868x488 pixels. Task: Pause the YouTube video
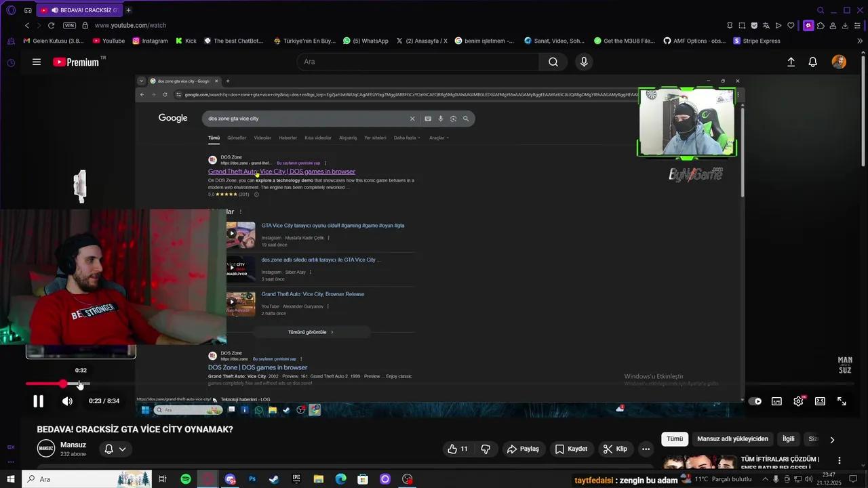pyautogui.click(x=39, y=401)
